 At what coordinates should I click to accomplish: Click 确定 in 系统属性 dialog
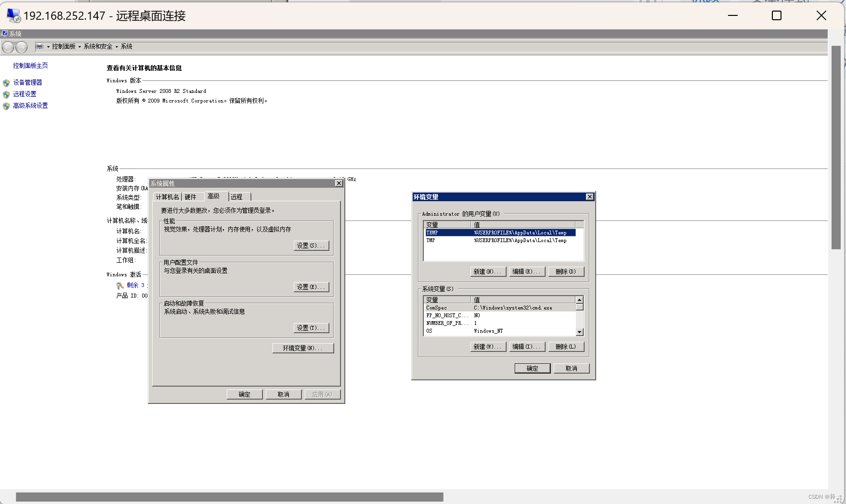[245, 394]
